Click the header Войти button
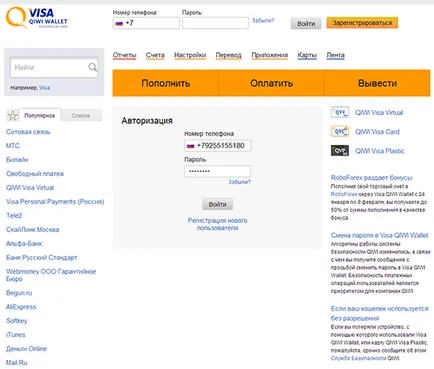Screen dimensions: 434x369 [x=306, y=23]
